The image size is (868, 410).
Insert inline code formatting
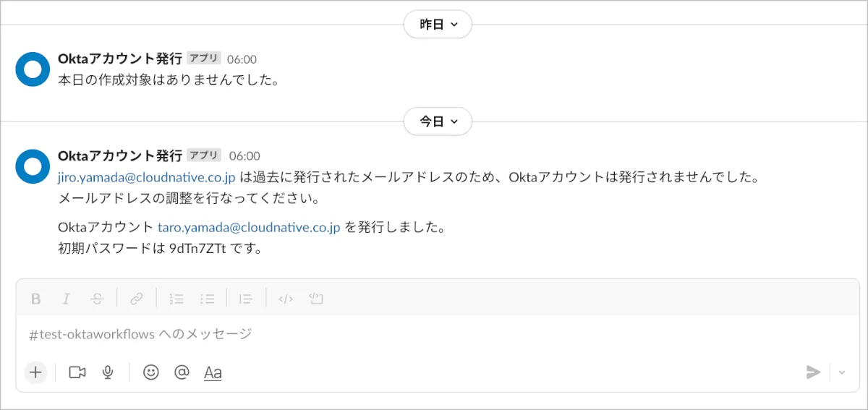tap(286, 298)
